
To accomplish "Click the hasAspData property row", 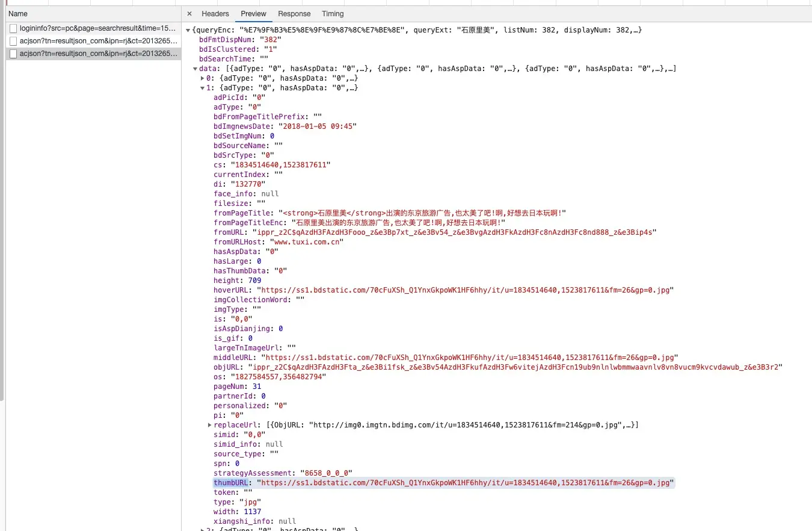I will point(246,252).
